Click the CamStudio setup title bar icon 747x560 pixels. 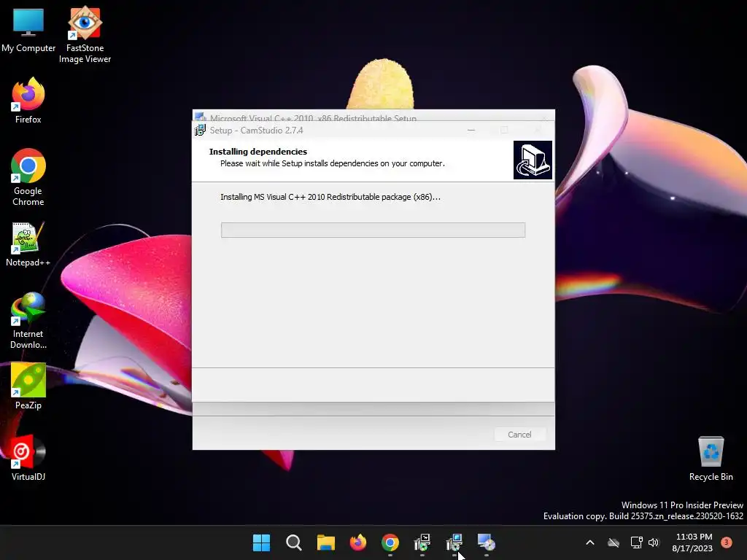click(x=201, y=130)
